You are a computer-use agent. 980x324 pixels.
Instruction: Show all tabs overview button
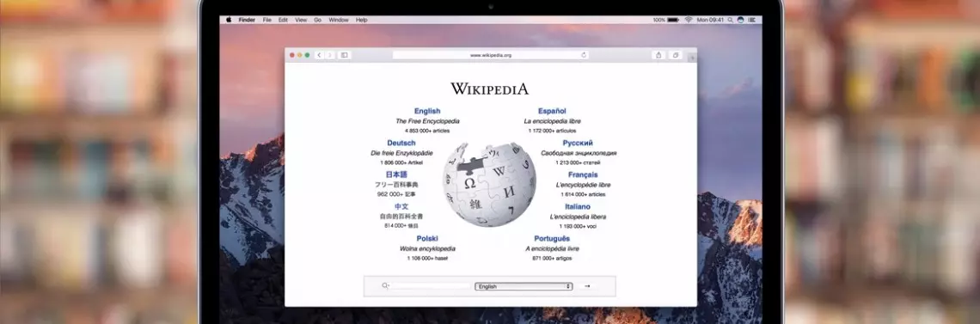click(675, 55)
